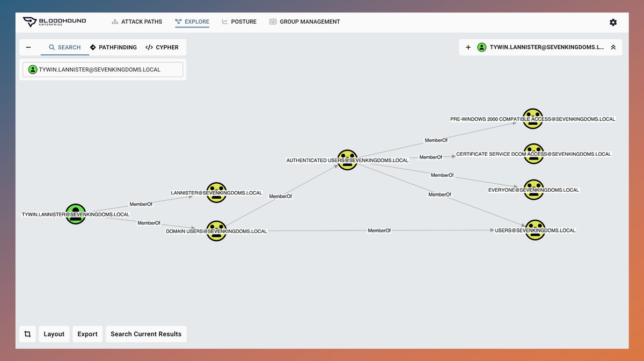Open the settings gear icon
This screenshot has width=644, height=361.
[x=613, y=22]
